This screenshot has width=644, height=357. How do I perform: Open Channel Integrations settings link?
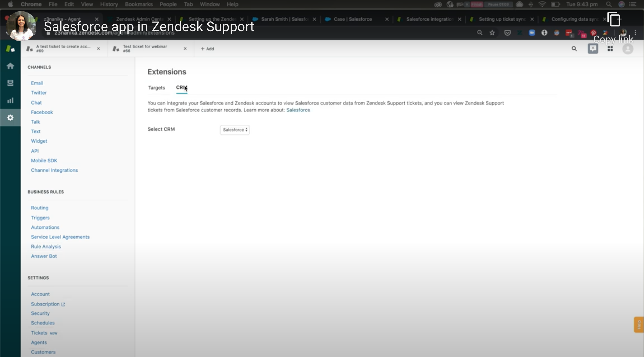click(54, 170)
